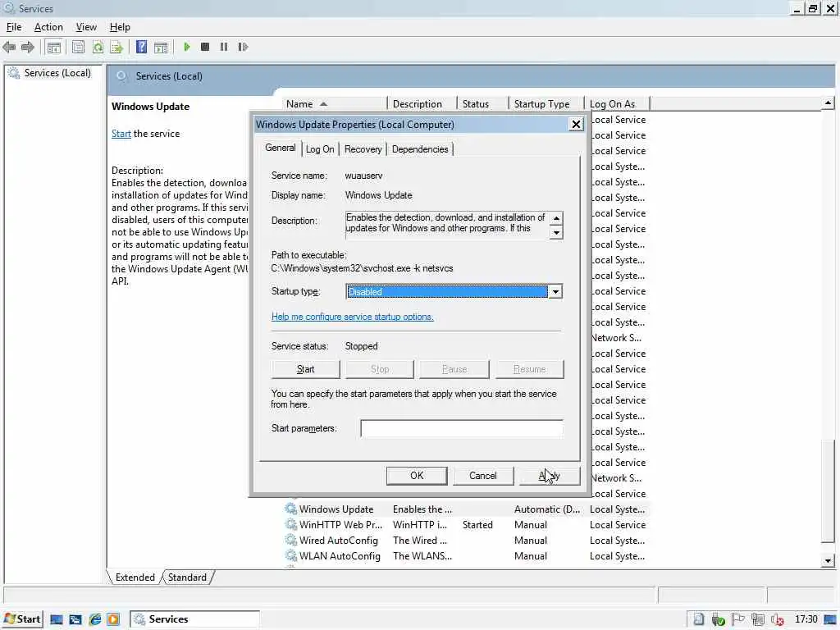
Task: Select Services (Local) in the console tree
Action: pos(57,73)
